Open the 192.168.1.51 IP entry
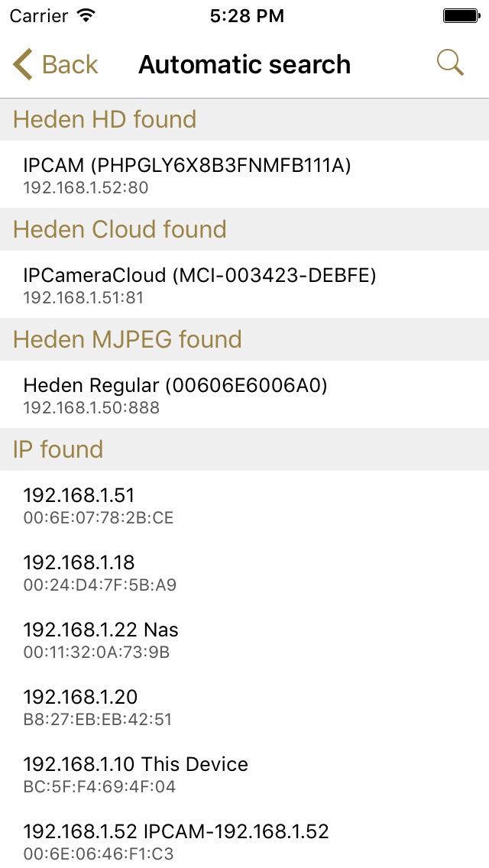Screen dimensions: 489x868 [x=244, y=504]
